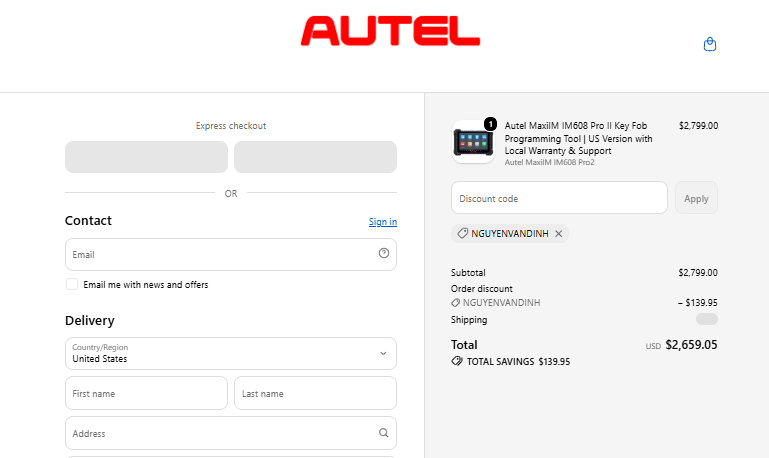Click the total $2,659.05 amount
This screenshot has height=458, width=769.
point(691,345)
